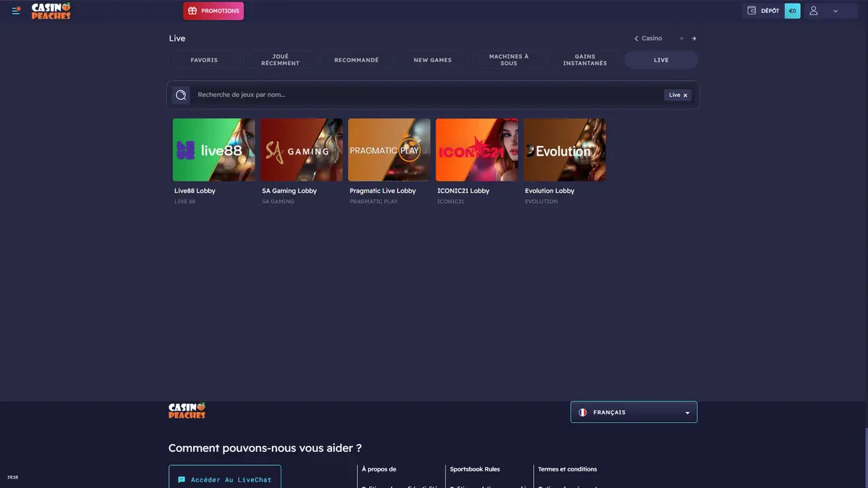Select the Joué Récemment tab
This screenshot has width=868, height=488.
[x=280, y=60]
